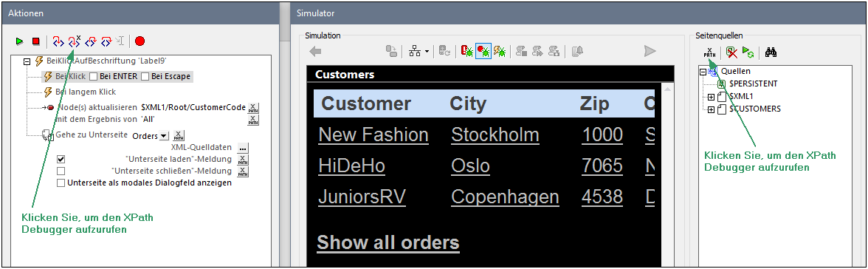Click the grayed device rotate icon in Simulation toolbar
The width and height of the screenshot is (868, 269).
[x=392, y=52]
